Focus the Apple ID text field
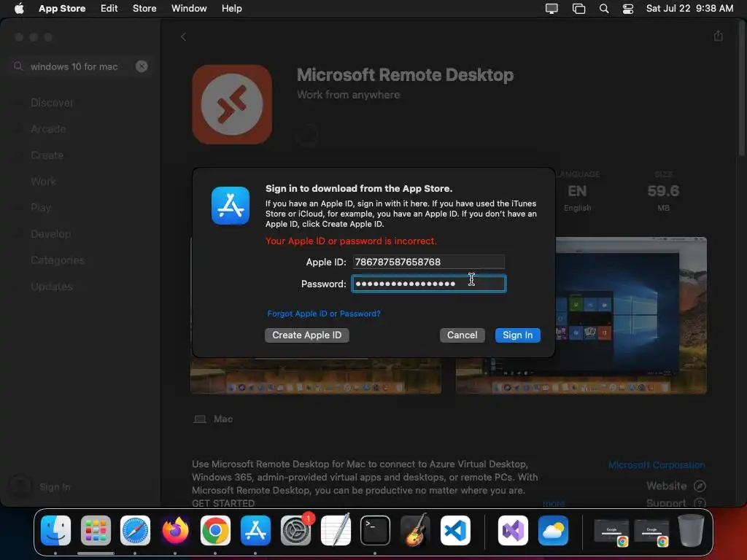The height and width of the screenshot is (560, 747). (x=428, y=262)
